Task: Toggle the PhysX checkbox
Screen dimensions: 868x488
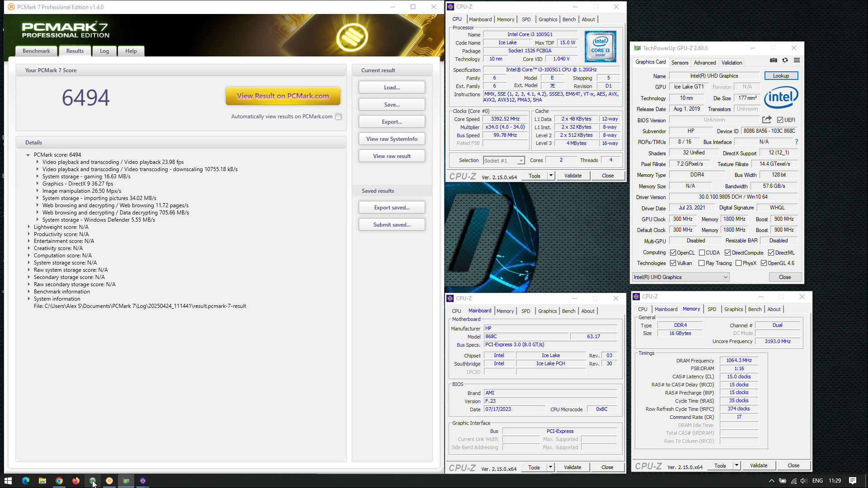Action: pyautogui.click(x=738, y=263)
